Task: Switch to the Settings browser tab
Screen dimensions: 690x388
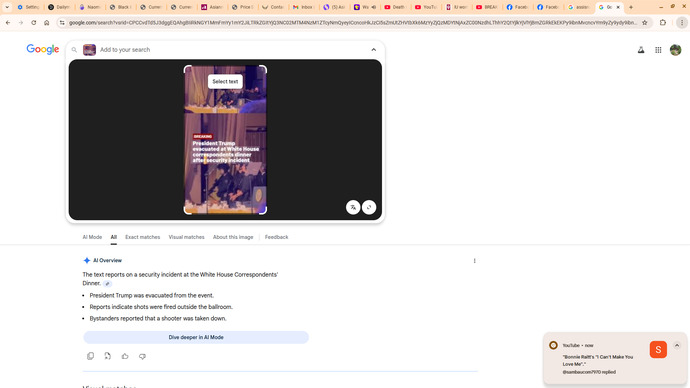Action: (28, 7)
